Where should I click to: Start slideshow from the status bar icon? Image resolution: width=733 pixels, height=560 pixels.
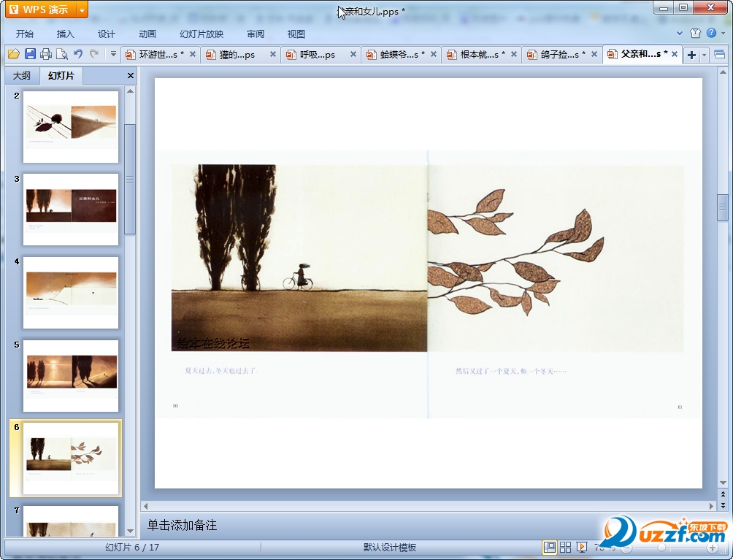click(x=582, y=547)
